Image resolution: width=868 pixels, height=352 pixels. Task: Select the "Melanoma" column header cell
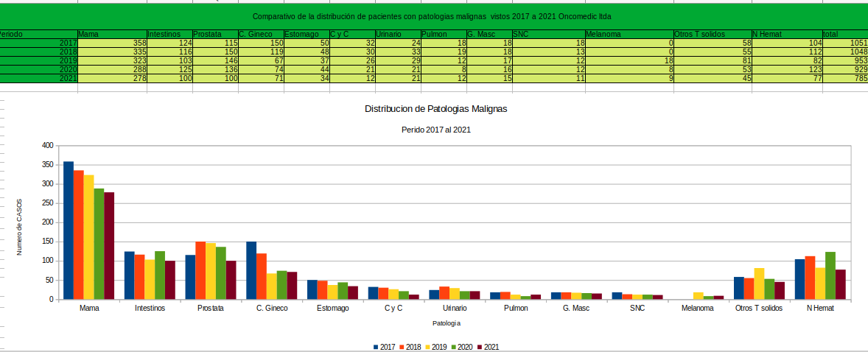tap(629, 34)
